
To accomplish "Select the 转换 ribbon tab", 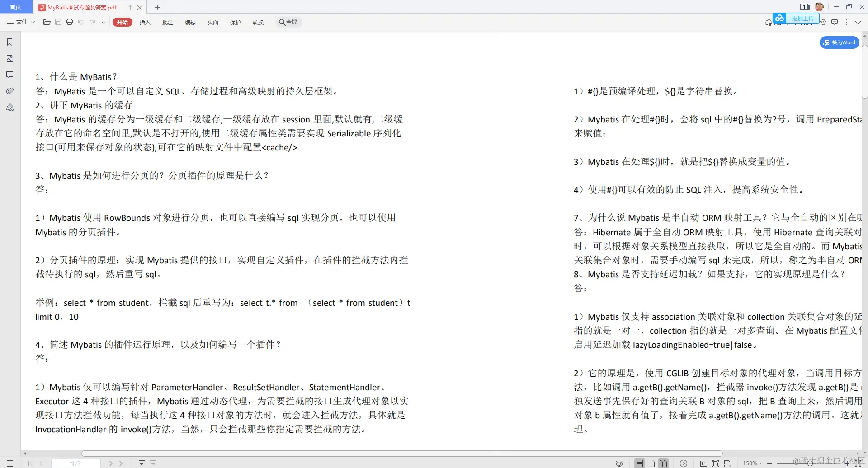I will click(x=258, y=22).
